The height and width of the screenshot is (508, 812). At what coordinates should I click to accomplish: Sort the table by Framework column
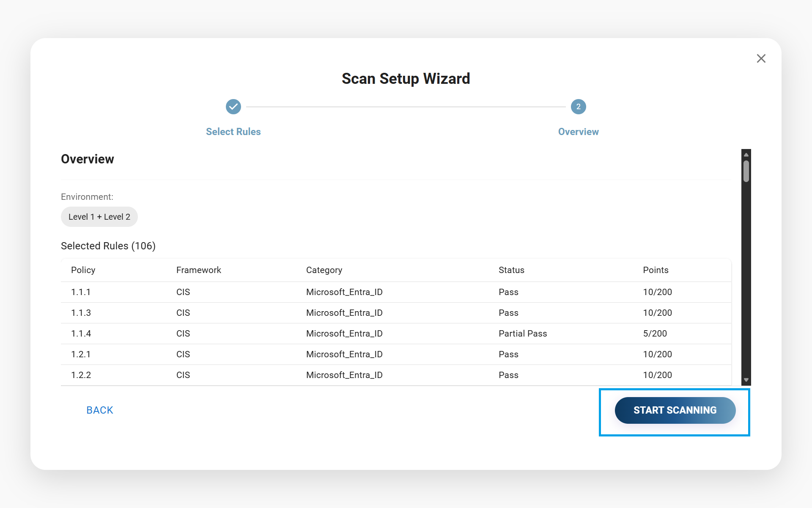[x=198, y=270]
